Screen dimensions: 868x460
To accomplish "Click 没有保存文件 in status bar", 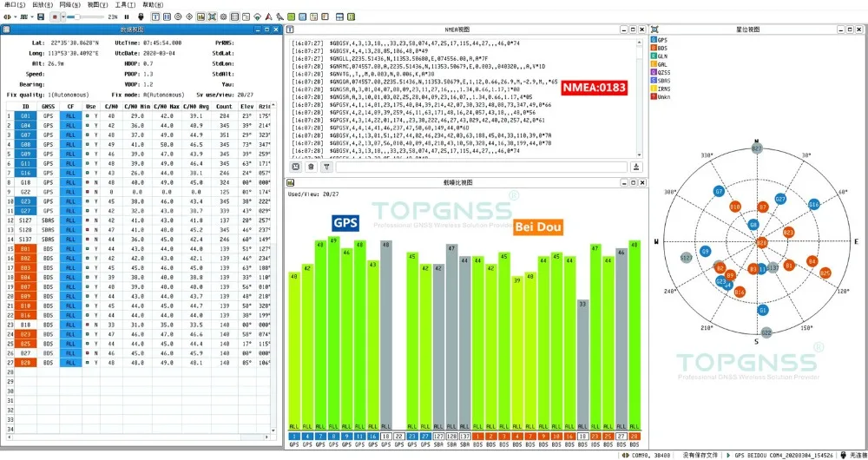I will [700, 455].
